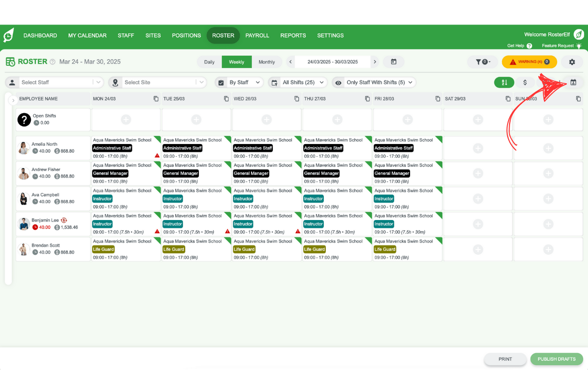588x392 pixels.
Task: Select the A-Z sort icon
Action: (504, 82)
